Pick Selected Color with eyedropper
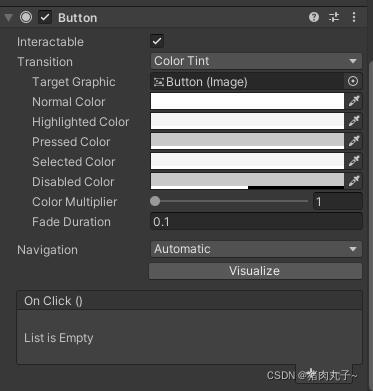 click(354, 161)
